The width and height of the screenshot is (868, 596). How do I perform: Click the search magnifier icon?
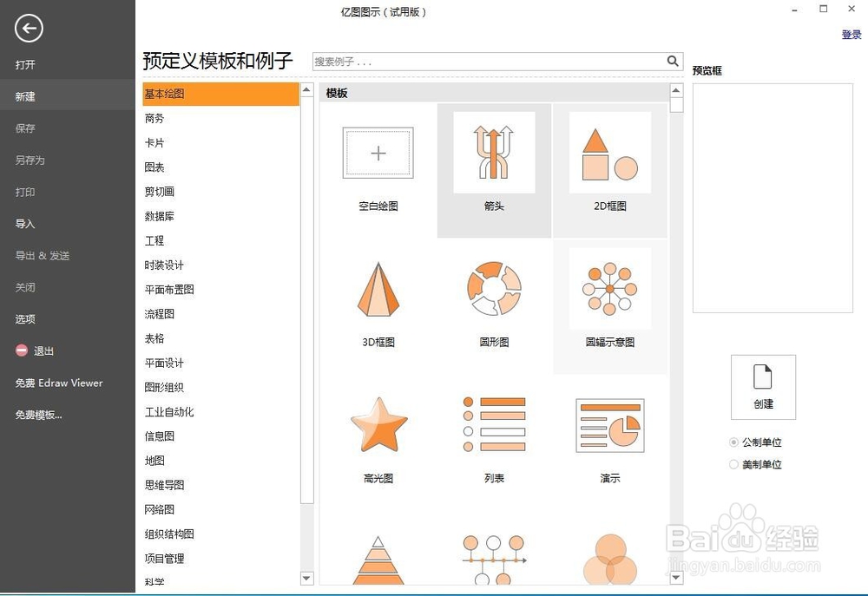673,61
